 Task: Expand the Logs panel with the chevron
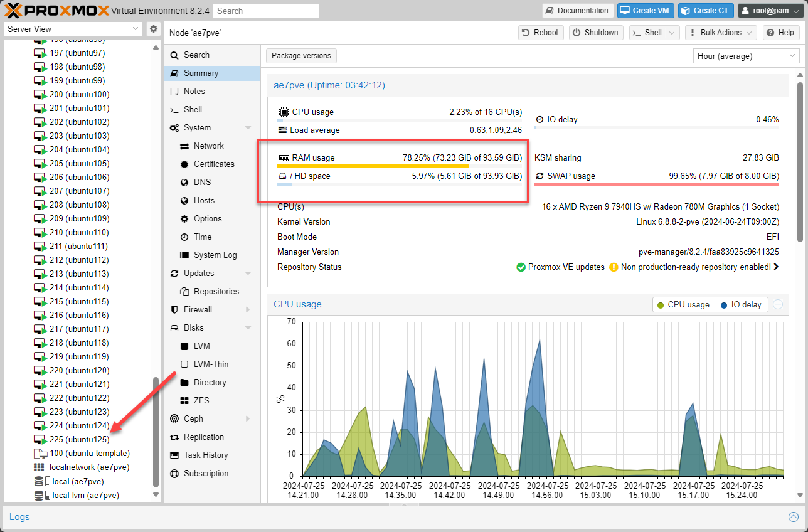coord(793,517)
